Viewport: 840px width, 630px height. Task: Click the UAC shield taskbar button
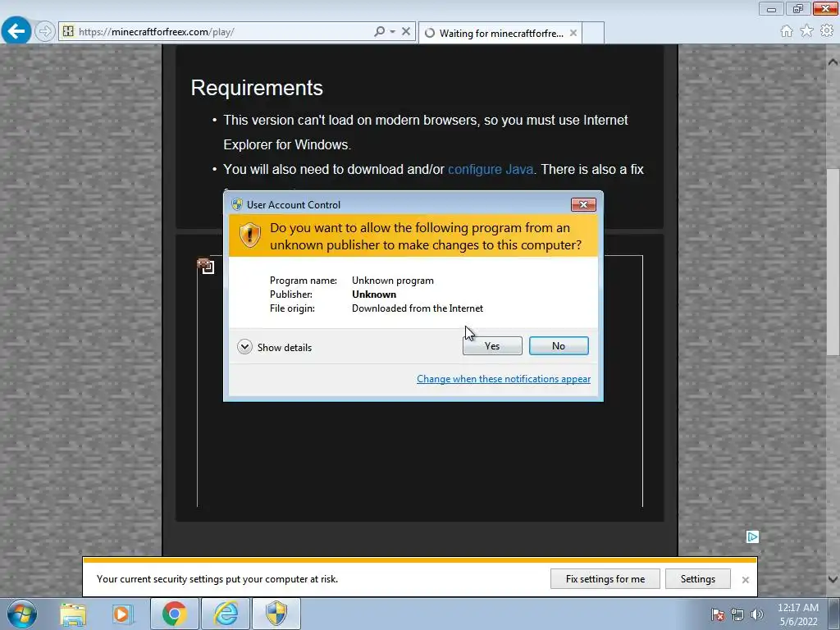pos(276,614)
